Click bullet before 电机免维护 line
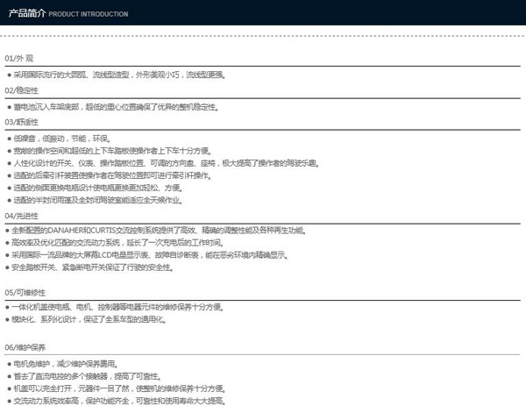 coord(8,363)
